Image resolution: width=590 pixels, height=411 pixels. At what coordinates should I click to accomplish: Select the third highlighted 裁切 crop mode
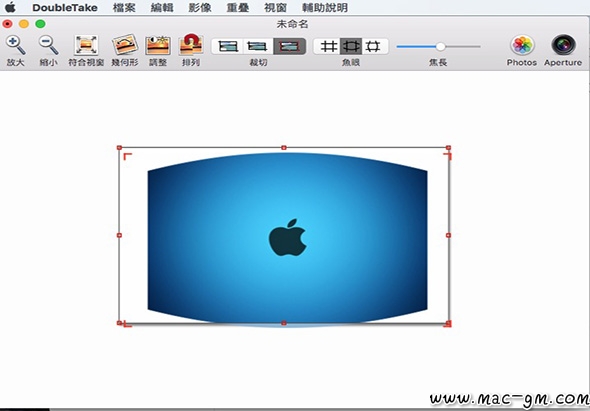point(289,46)
